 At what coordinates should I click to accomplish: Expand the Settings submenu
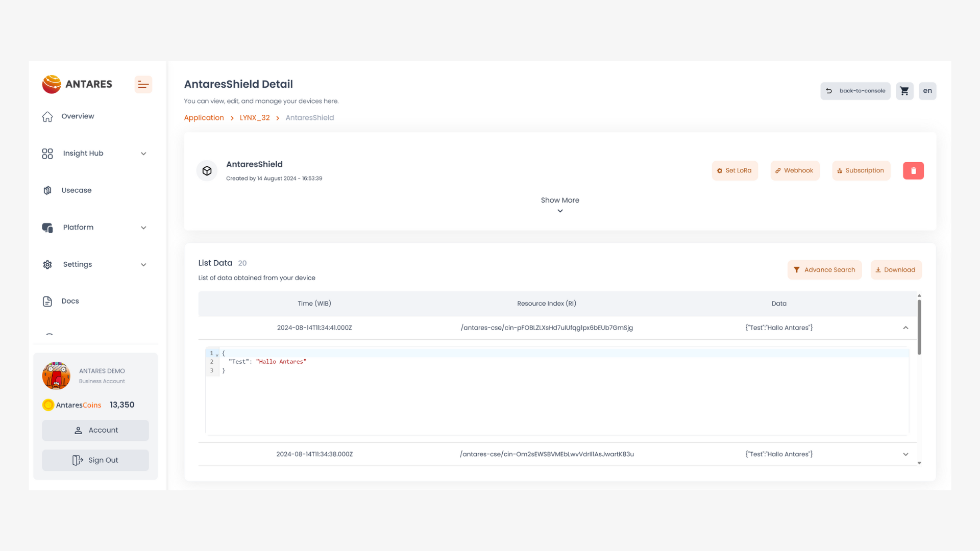[x=143, y=265]
